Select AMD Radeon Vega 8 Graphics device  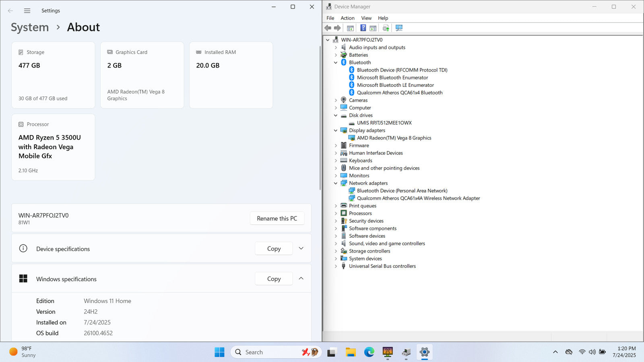click(394, 138)
